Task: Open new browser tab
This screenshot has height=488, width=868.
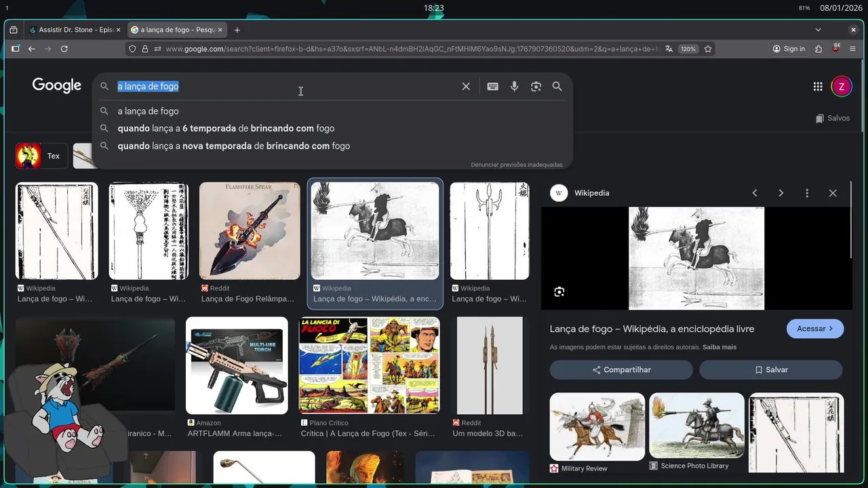Action: tap(237, 30)
